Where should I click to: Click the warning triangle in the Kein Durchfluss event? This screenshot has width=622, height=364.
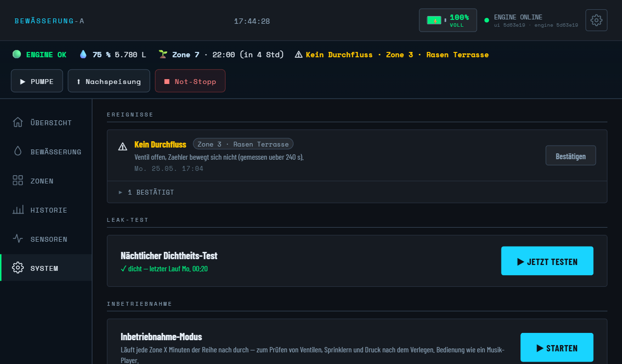click(123, 146)
